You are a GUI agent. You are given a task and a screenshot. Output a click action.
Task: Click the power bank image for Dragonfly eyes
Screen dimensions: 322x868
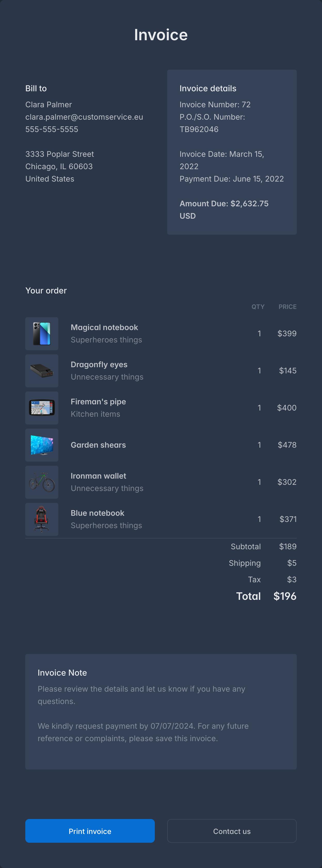click(x=42, y=371)
